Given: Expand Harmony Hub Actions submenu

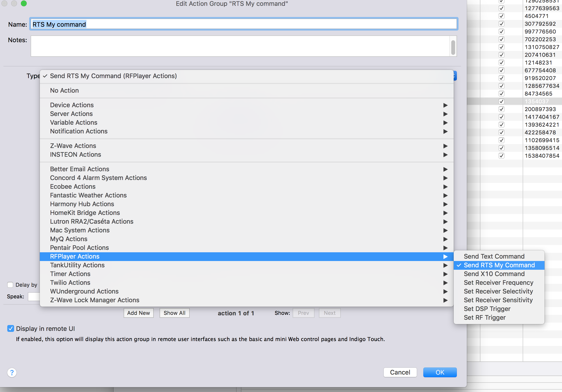Looking at the screenshot, I should click(247, 204).
